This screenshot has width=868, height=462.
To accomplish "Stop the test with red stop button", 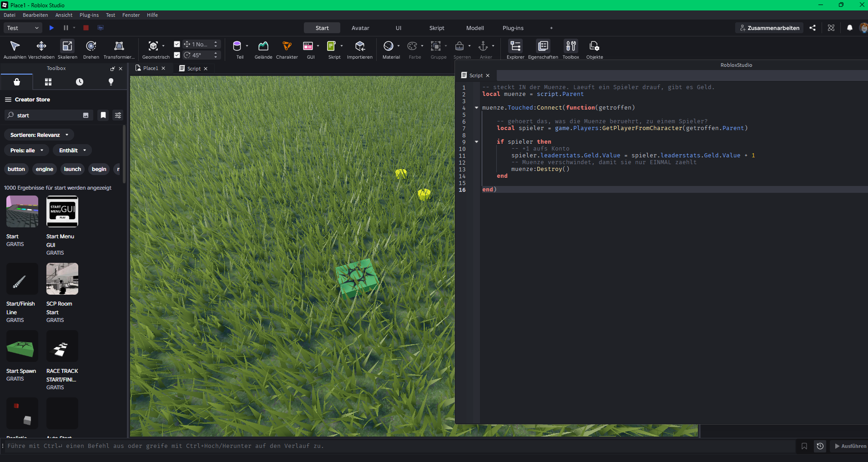I will (x=86, y=28).
